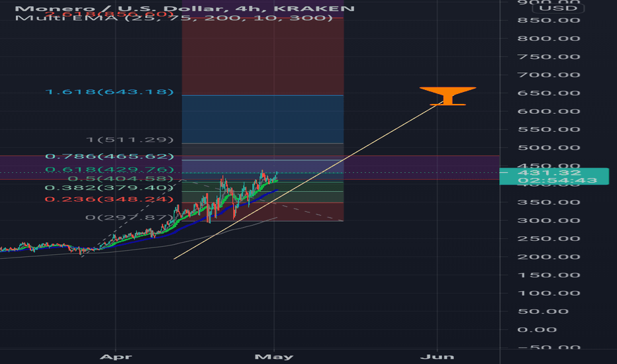The width and height of the screenshot is (617, 364).
Task: Select the 0.382(379.40) Fibonacci label
Action: [109, 188]
